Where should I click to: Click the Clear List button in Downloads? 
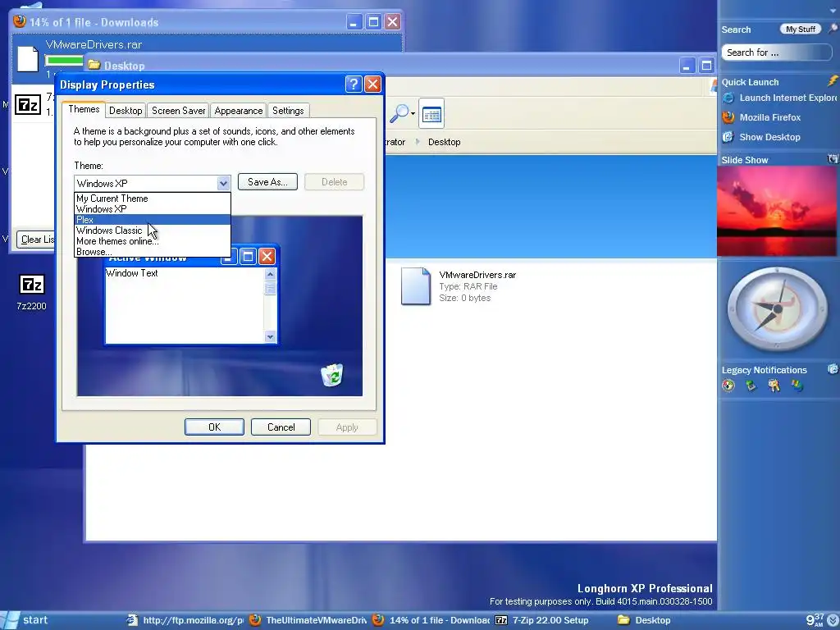36,240
